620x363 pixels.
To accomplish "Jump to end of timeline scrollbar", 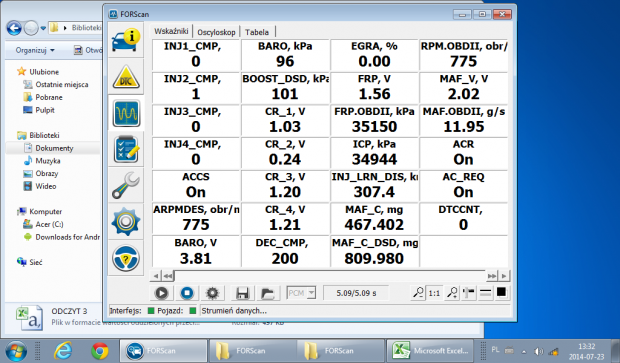I will [492, 276].
